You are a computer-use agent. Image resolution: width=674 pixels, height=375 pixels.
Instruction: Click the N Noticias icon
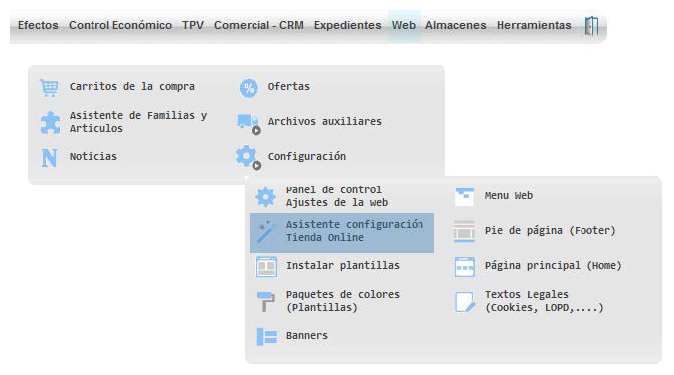49,157
